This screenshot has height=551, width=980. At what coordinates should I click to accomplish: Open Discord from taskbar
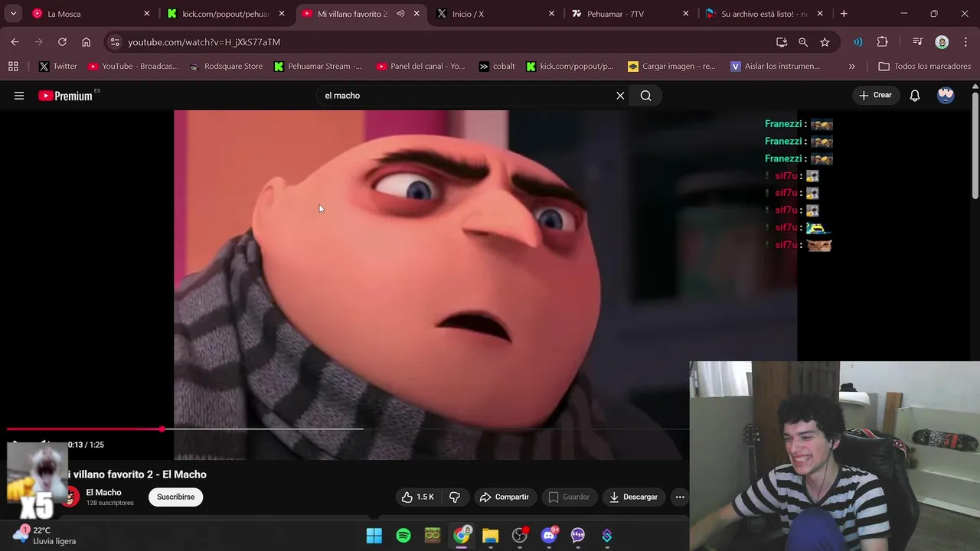(549, 536)
